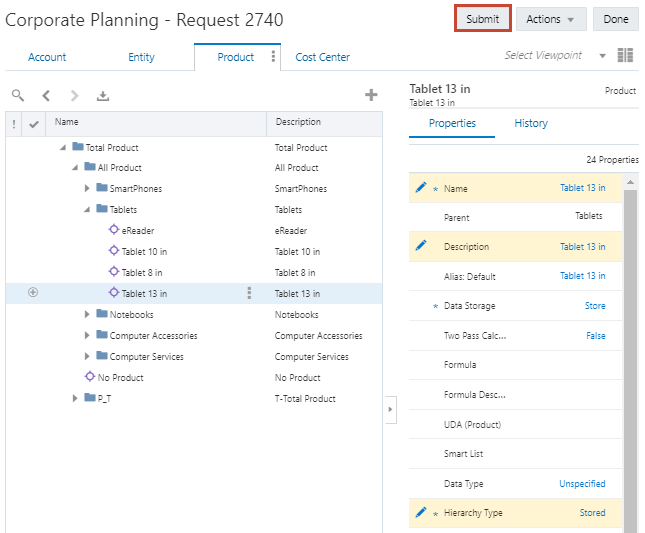This screenshot has width=645, height=533.
Task: Click the checkmark column header icon
Action: [x=34, y=124]
